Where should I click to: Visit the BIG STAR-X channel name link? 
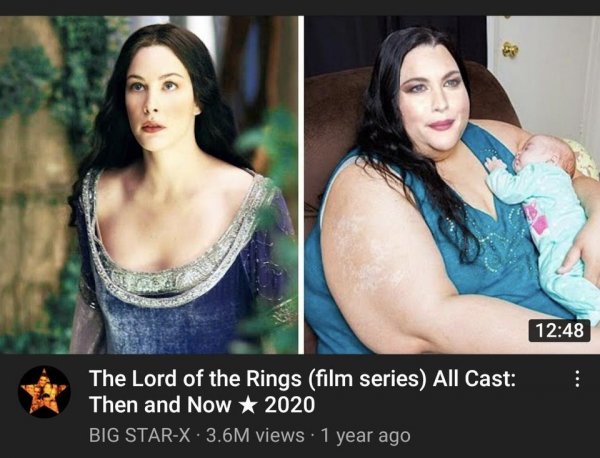coord(139,435)
